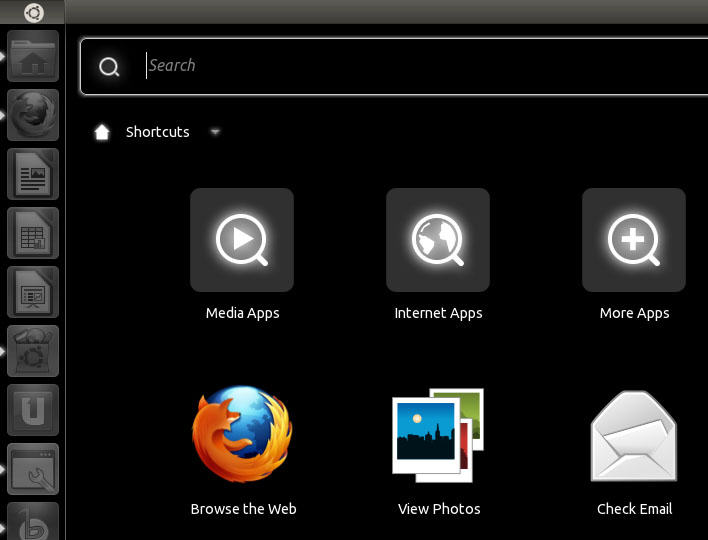Click the View Photos text label

click(x=439, y=509)
